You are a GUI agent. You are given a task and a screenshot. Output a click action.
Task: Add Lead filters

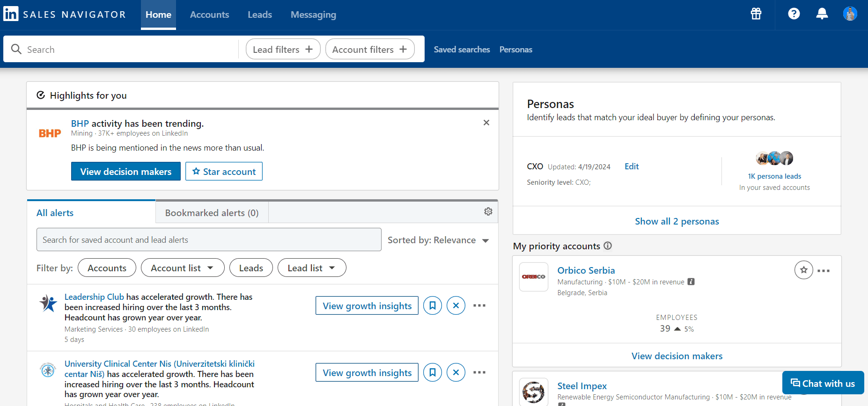283,49
